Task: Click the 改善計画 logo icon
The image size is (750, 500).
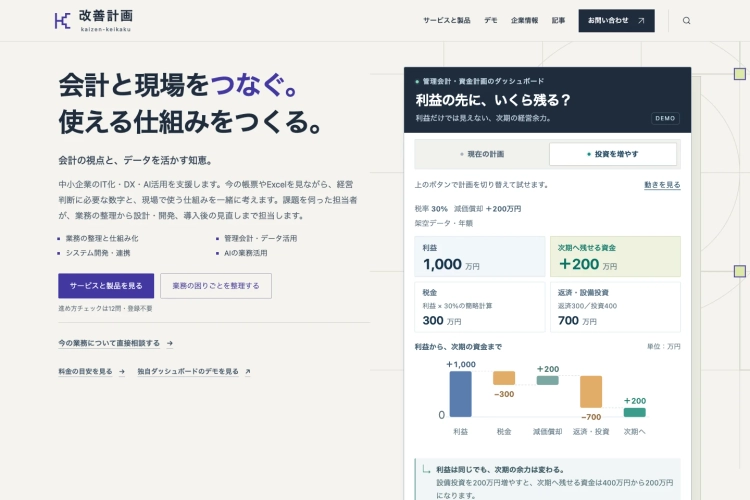Action: tap(62, 21)
